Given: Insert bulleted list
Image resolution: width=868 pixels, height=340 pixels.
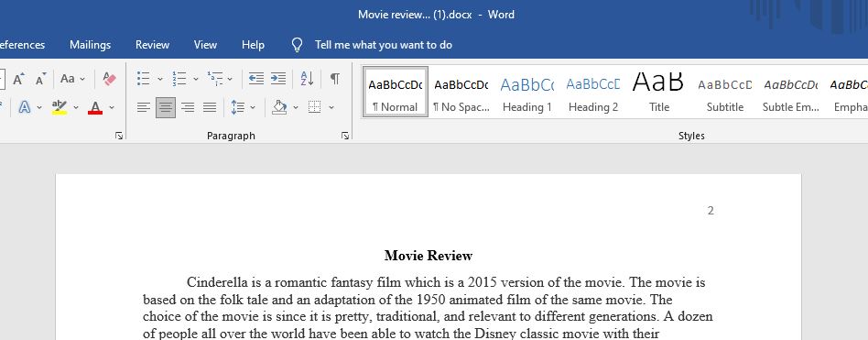Looking at the screenshot, I should [144, 79].
